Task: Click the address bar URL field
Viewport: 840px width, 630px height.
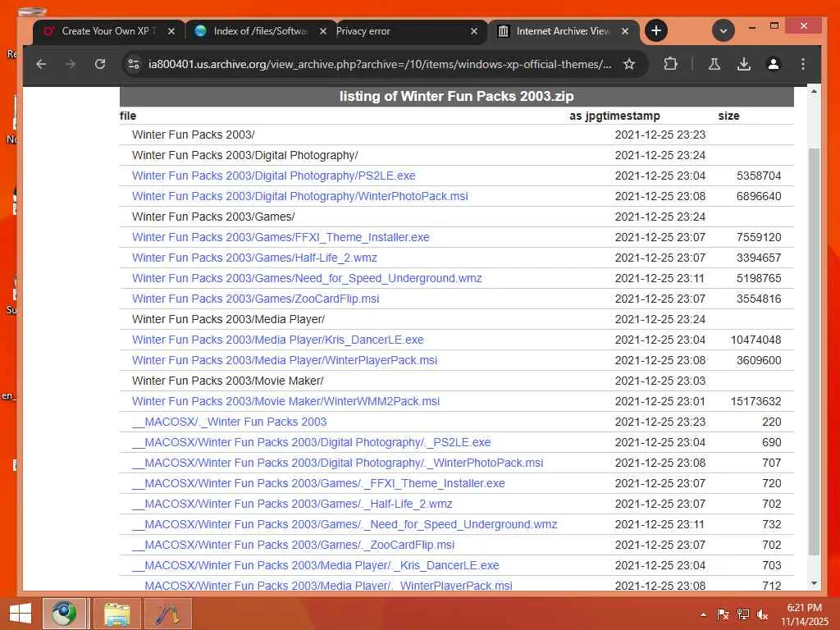Action: (379, 64)
